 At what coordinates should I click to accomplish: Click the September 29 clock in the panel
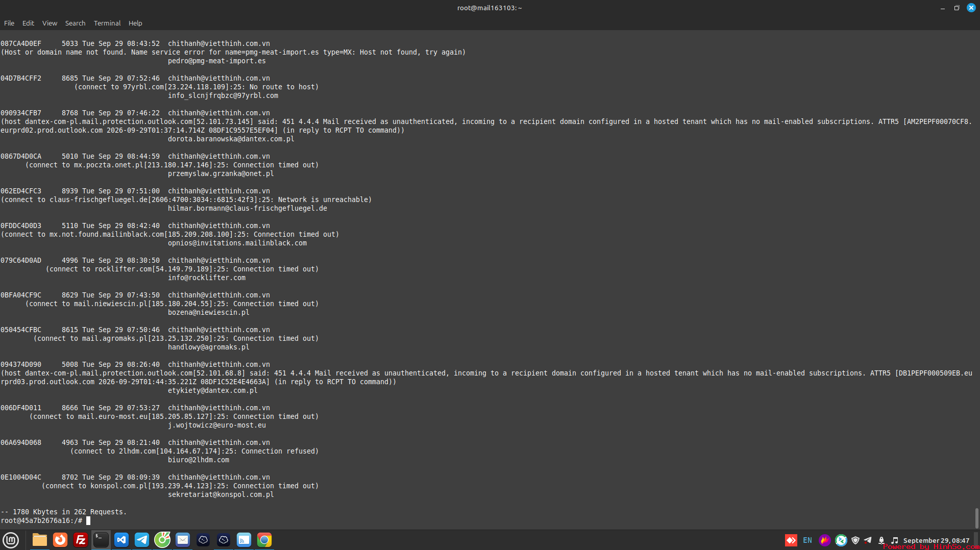click(x=936, y=540)
